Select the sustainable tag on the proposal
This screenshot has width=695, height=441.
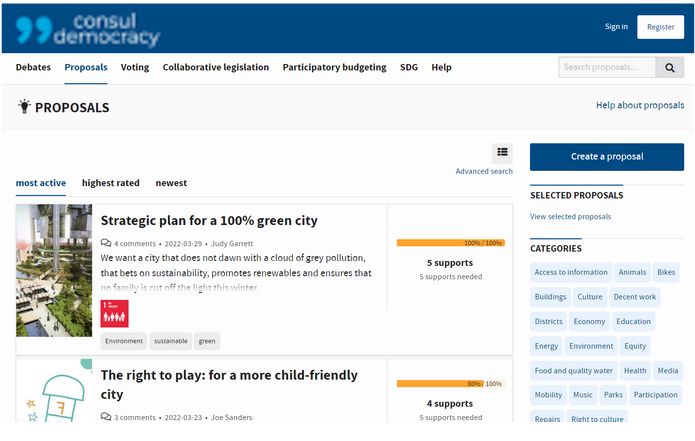170,341
